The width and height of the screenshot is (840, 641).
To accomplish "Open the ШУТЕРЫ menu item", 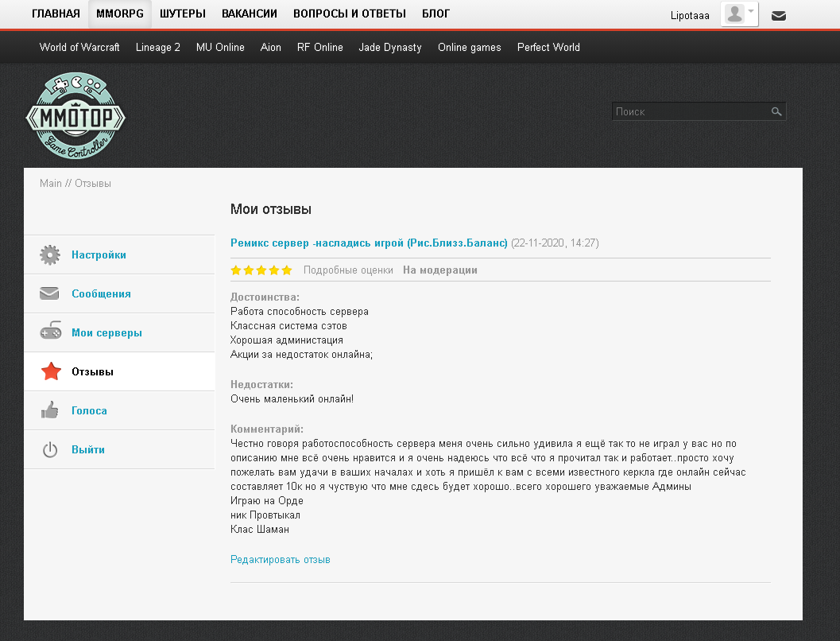I will [183, 14].
